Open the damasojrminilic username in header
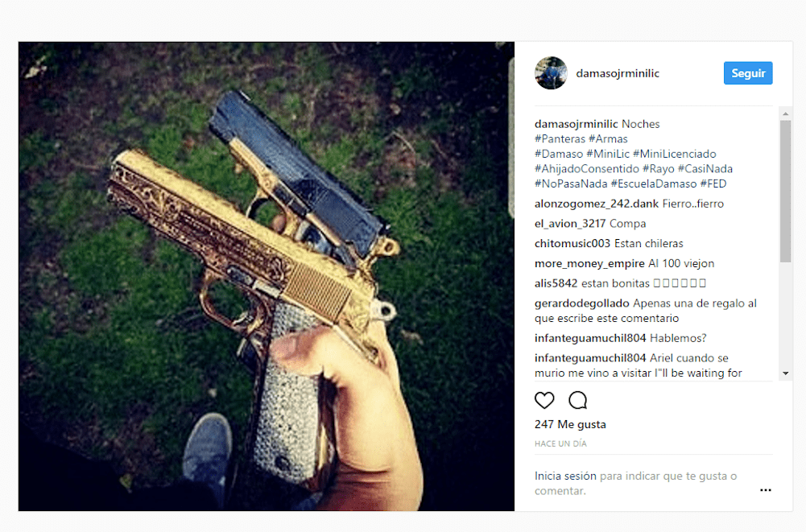 pos(618,73)
